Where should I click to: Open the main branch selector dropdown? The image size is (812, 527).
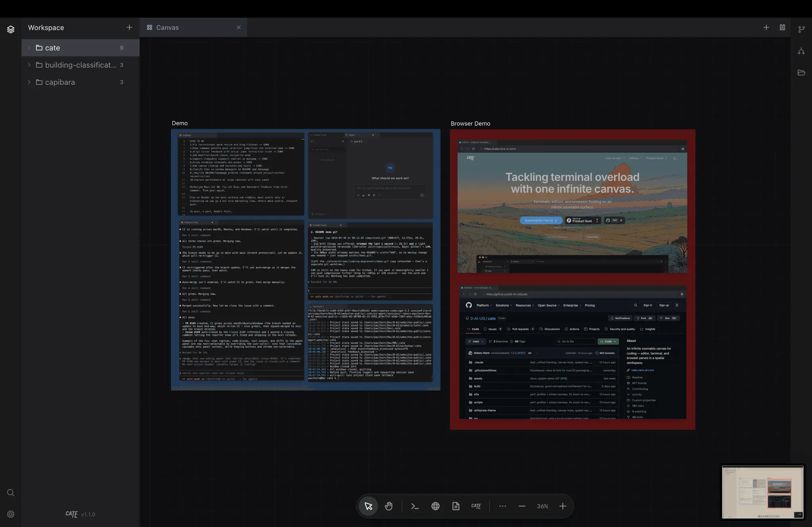(x=476, y=341)
